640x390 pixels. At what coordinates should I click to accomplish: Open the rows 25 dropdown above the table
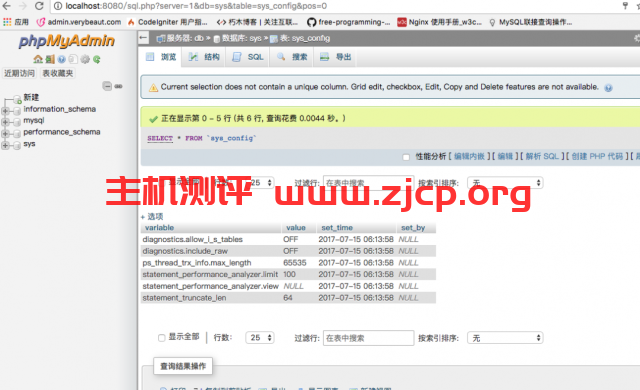260,183
